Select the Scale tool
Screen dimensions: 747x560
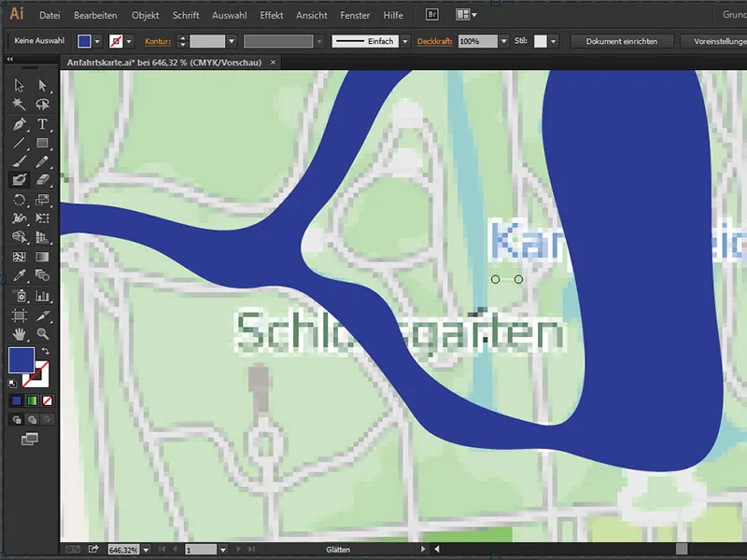coord(42,200)
